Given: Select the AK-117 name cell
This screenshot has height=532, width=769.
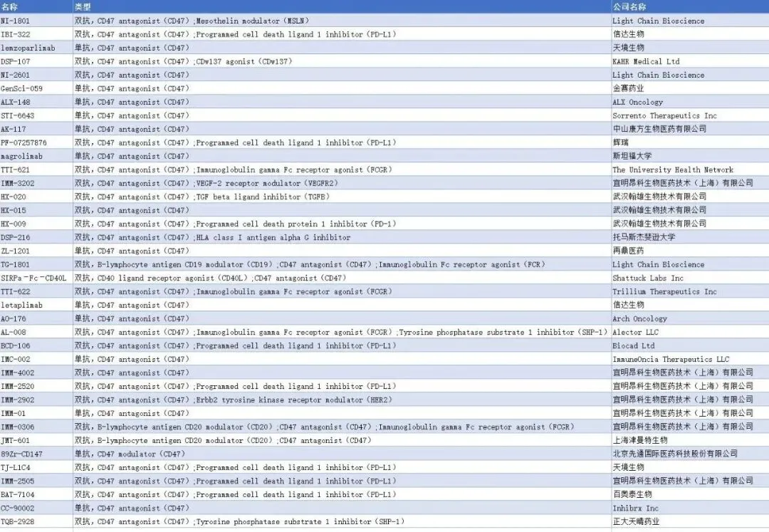Looking at the screenshot, I should point(36,129).
